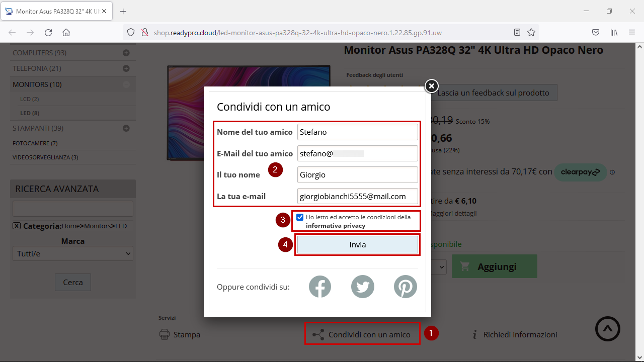This screenshot has width=644, height=362.
Task: Click the Condividi con un amico link
Action: [369, 334]
